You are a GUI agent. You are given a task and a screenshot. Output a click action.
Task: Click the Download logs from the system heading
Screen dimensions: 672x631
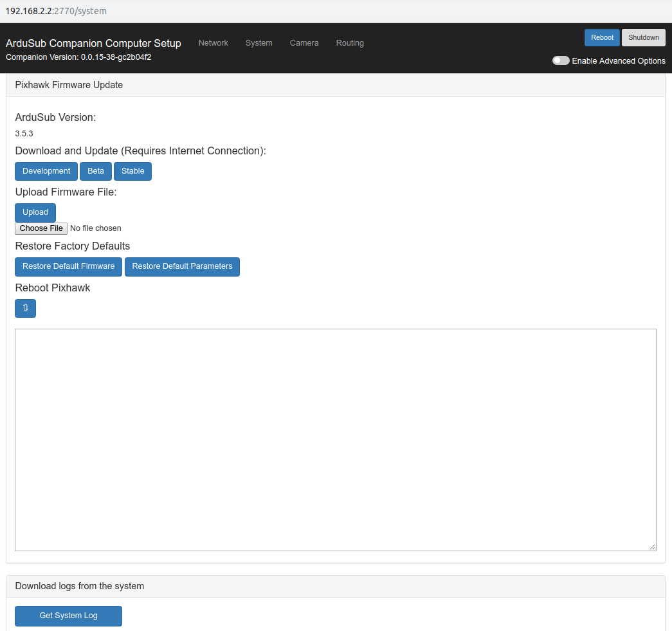[x=80, y=586]
